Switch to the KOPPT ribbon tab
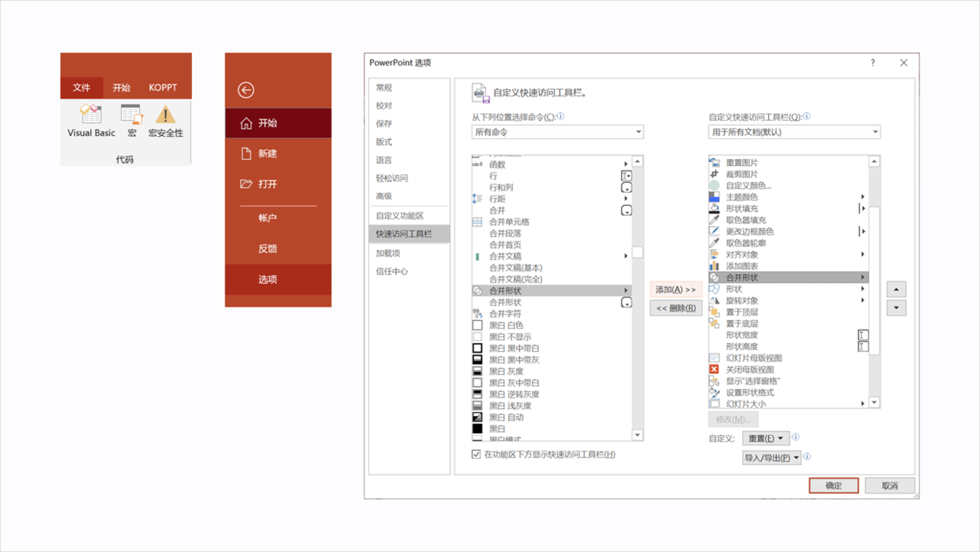The height and width of the screenshot is (552, 980). click(x=163, y=88)
